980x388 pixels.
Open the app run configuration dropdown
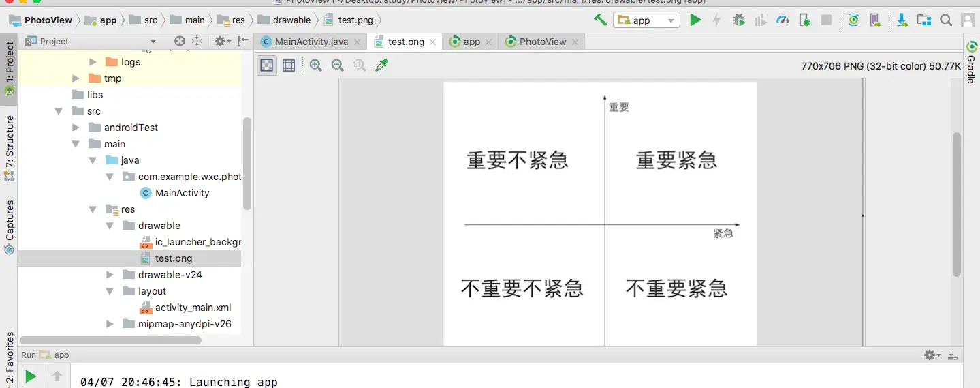[x=646, y=20]
